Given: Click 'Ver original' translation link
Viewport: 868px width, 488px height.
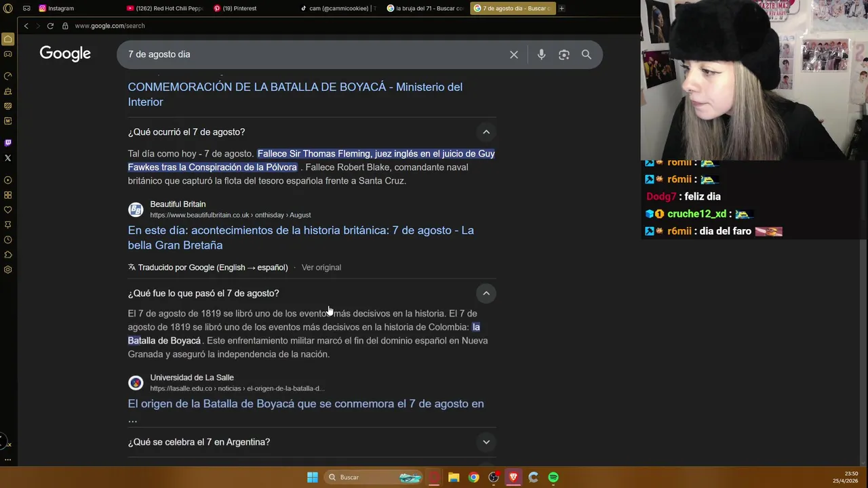Looking at the screenshot, I should pyautogui.click(x=321, y=268).
